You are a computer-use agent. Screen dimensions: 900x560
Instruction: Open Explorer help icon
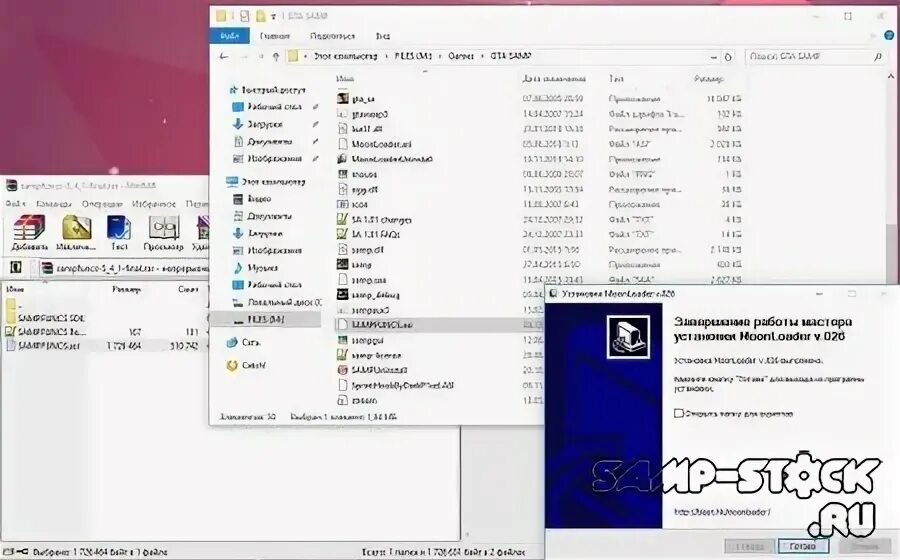pyautogui.click(x=890, y=36)
